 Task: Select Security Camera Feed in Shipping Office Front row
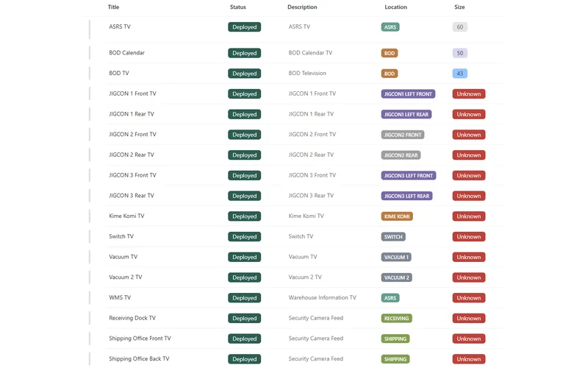click(x=316, y=339)
